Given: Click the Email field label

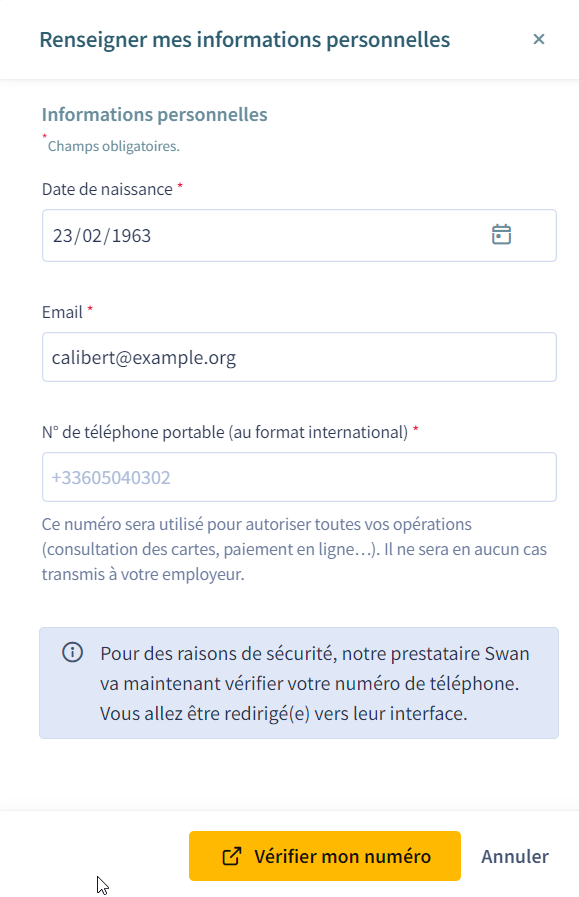Looking at the screenshot, I should click(x=62, y=312).
